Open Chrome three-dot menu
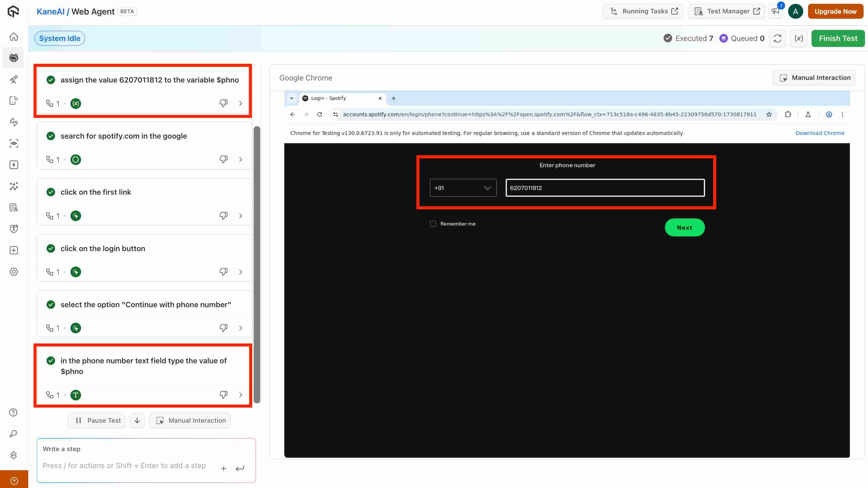868x488 pixels. (x=842, y=115)
